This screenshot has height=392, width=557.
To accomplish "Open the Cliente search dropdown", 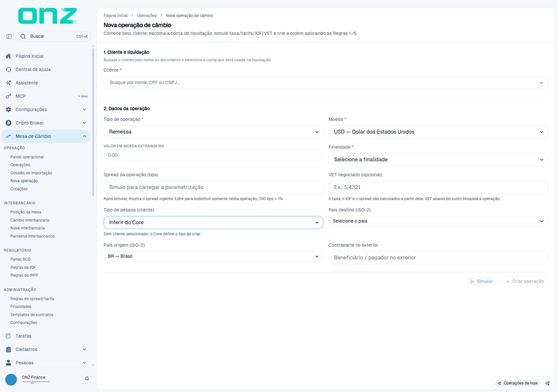I will coord(326,83).
